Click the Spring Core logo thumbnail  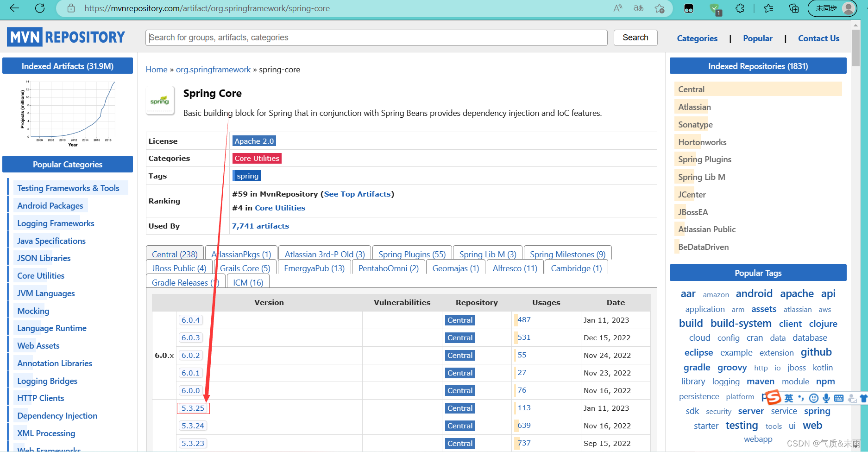coord(160,100)
